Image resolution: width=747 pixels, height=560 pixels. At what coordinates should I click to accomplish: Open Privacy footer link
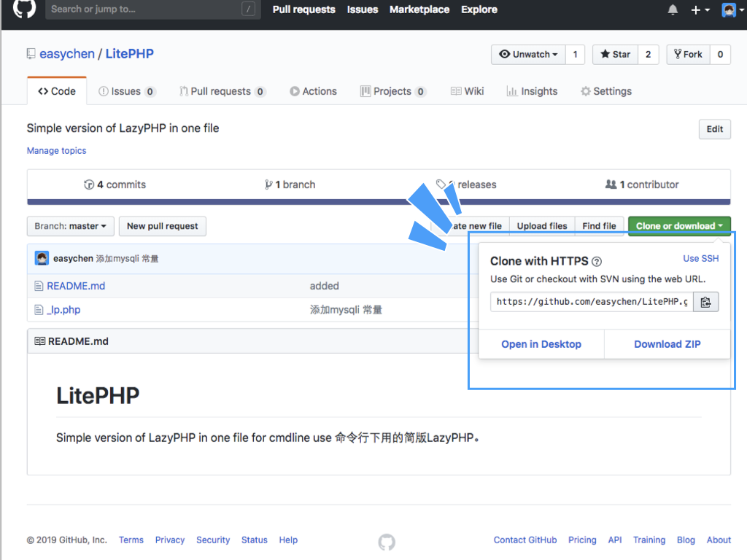pyautogui.click(x=169, y=540)
